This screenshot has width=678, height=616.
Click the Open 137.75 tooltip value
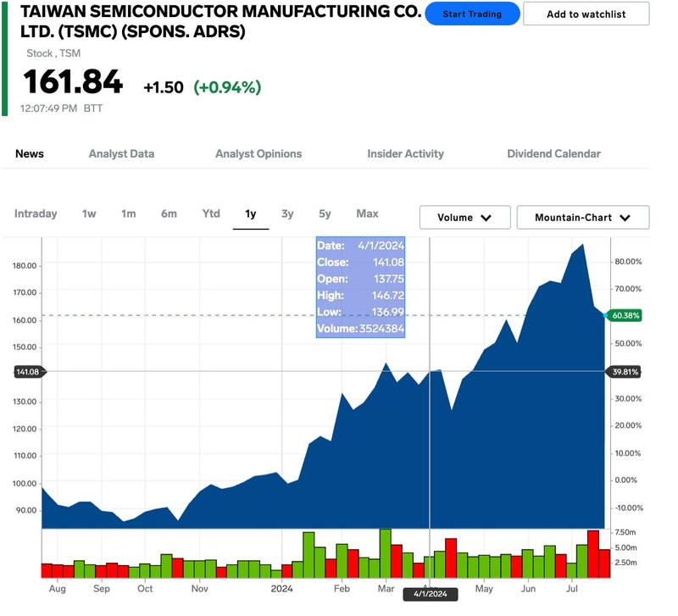[x=389, y=279]
